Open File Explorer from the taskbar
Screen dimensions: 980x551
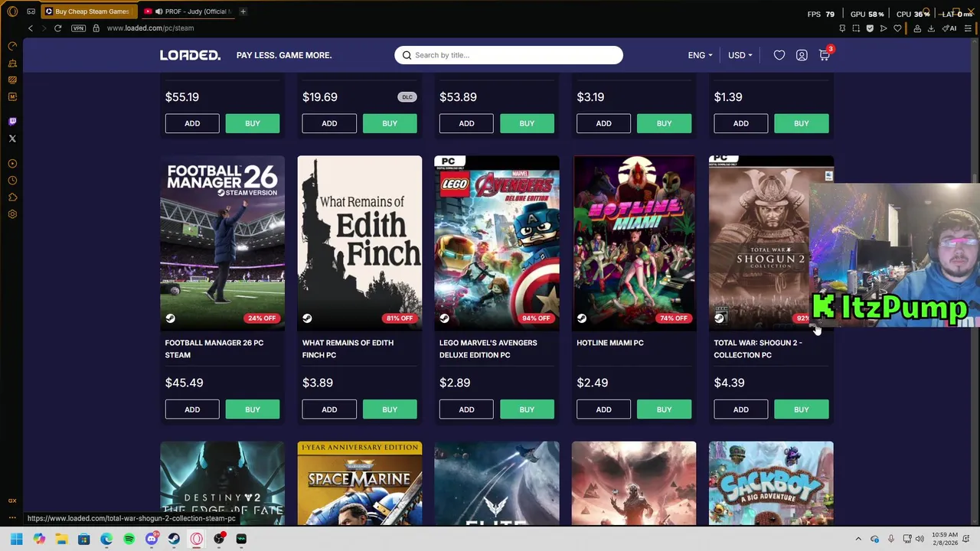point(61,539)
